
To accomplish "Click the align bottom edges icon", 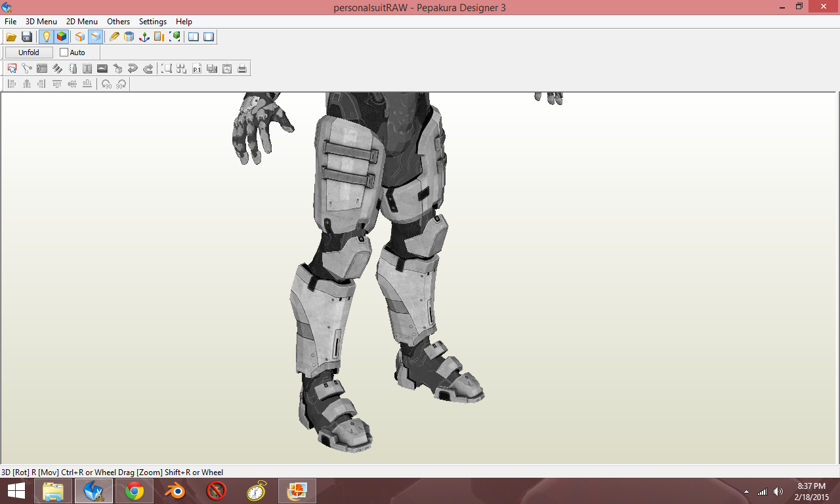I will click(x=87, y=84).
